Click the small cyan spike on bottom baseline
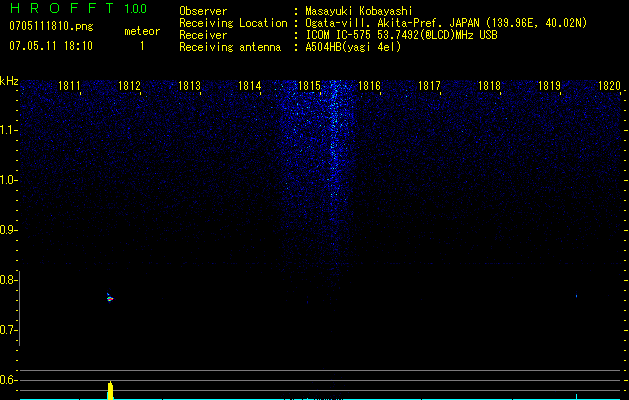Viewport: 629px width, 400px height. (576, 396)
